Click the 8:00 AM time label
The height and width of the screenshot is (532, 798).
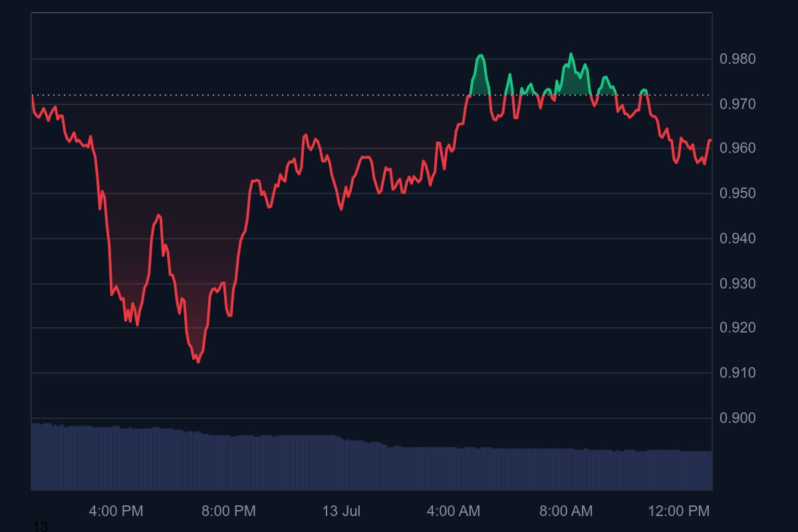pos(566,511)
